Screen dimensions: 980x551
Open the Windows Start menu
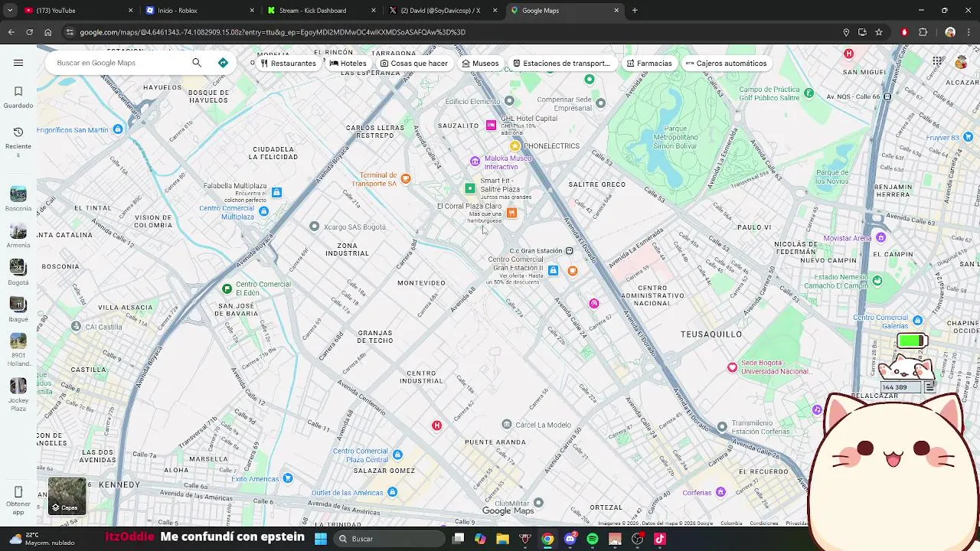click(321, 539)
